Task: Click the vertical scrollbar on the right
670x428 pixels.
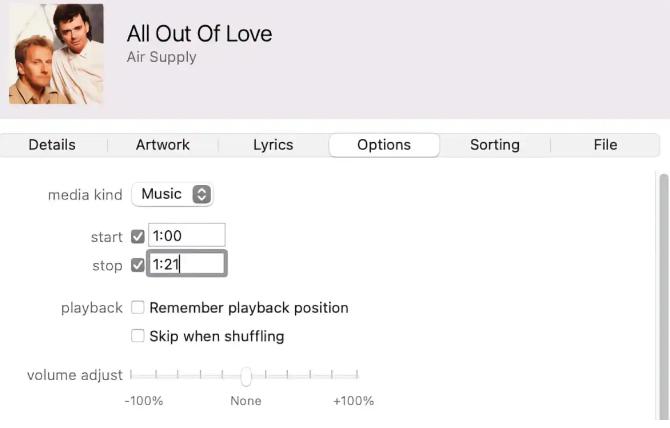Action: point(664,296)
